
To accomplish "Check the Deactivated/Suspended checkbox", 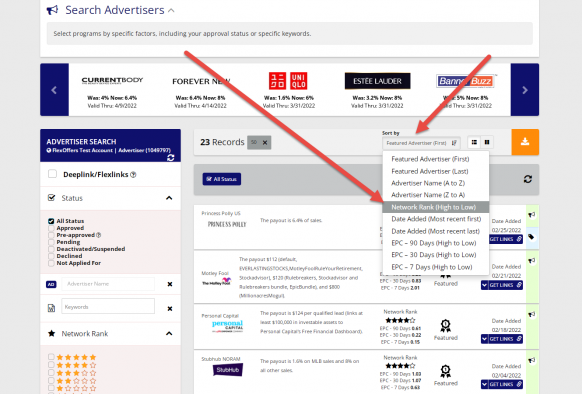I will pyautogui.click(x=51, y=249).
